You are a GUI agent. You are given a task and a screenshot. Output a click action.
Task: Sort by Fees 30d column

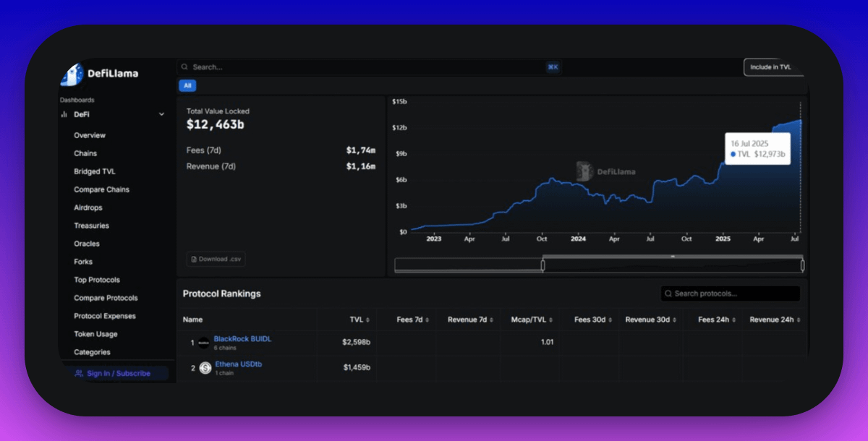(x=593, y=320)
